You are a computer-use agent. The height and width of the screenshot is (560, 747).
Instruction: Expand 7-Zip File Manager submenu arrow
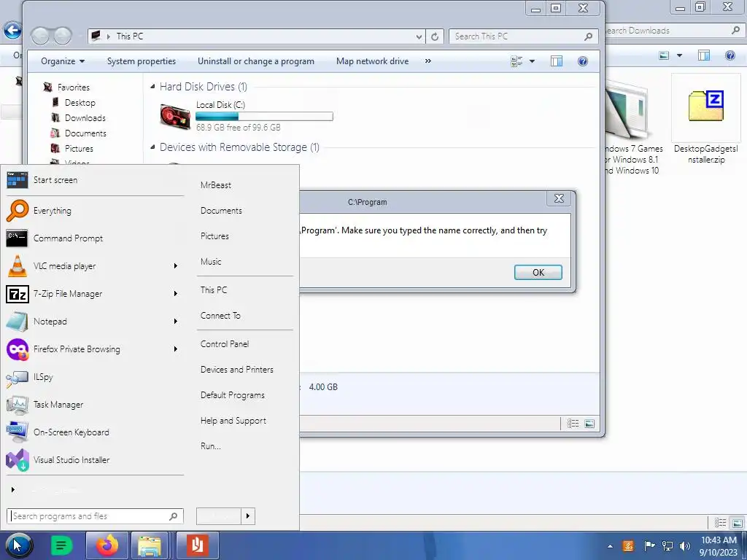point(175,294)
